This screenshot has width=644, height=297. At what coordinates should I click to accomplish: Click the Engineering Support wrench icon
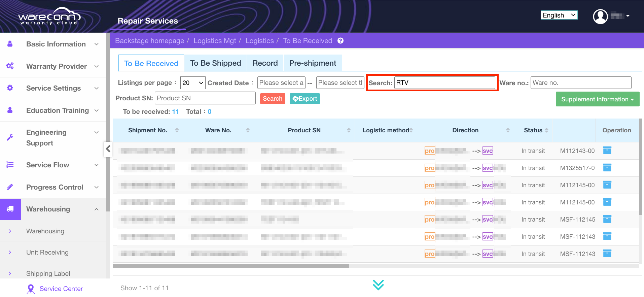10,137
